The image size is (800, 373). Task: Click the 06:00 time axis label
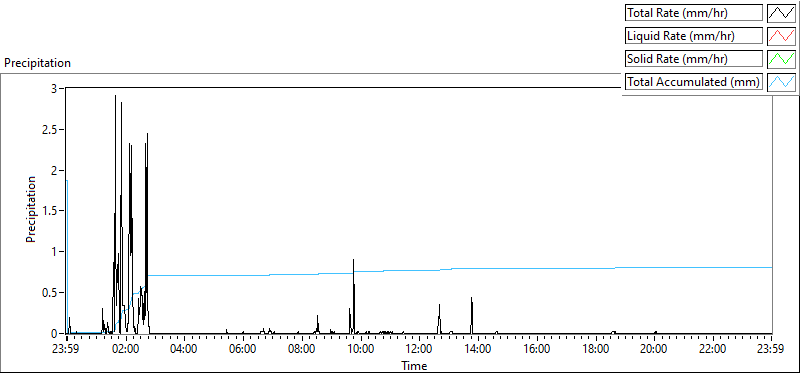click(x=243, y=350)
